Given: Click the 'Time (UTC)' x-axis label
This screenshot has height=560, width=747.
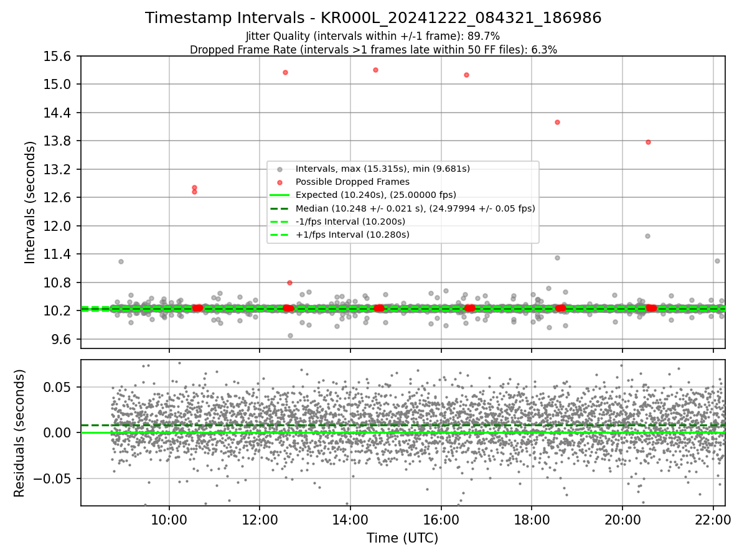Looking at the screenshot, I should (402, 538).
